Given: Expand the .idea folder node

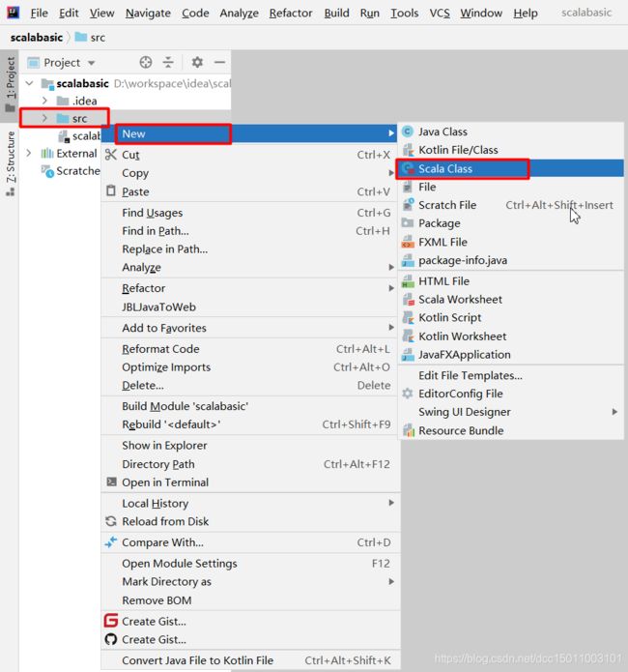Looking at the screenshot, I should click(44, 101).
